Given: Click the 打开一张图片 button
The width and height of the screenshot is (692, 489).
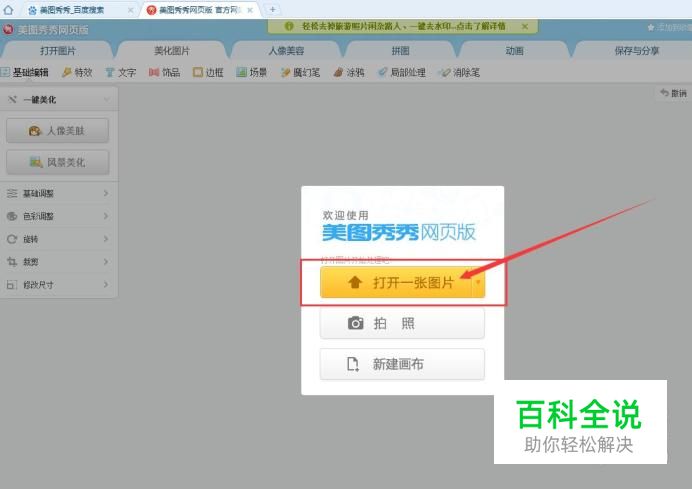Looking at the screenshot, I should click(396, 282).
